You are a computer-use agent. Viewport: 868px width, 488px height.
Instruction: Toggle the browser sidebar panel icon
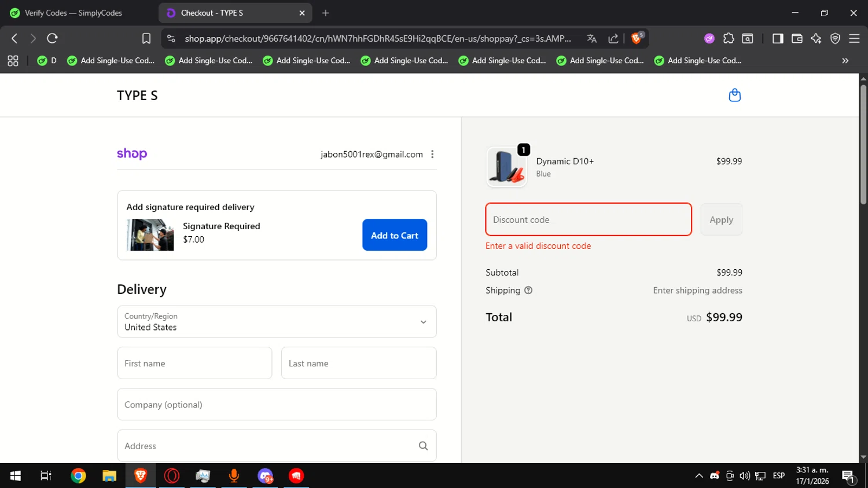778,38
